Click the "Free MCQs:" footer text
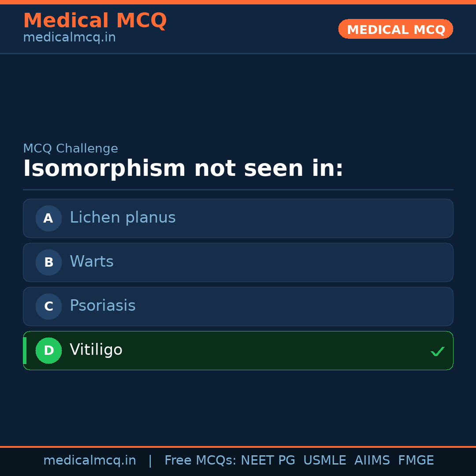The image size is (476, 476). point(201,461)
